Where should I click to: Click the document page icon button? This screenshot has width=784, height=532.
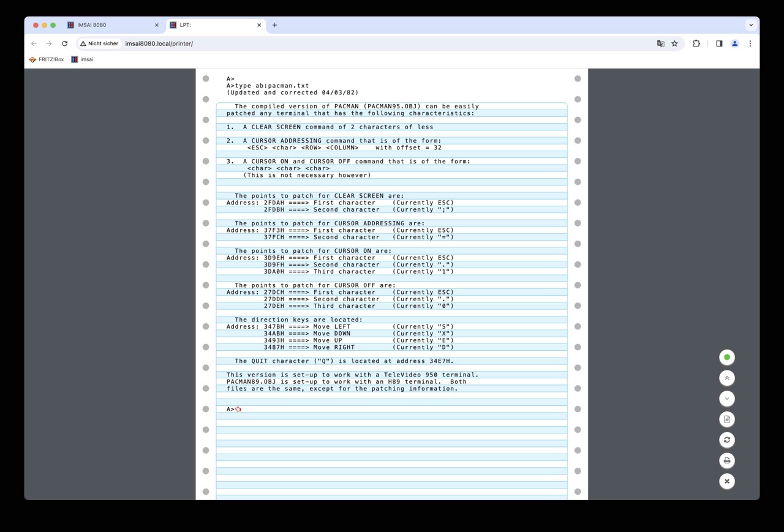pyautogui.click(x=727, y=419)
